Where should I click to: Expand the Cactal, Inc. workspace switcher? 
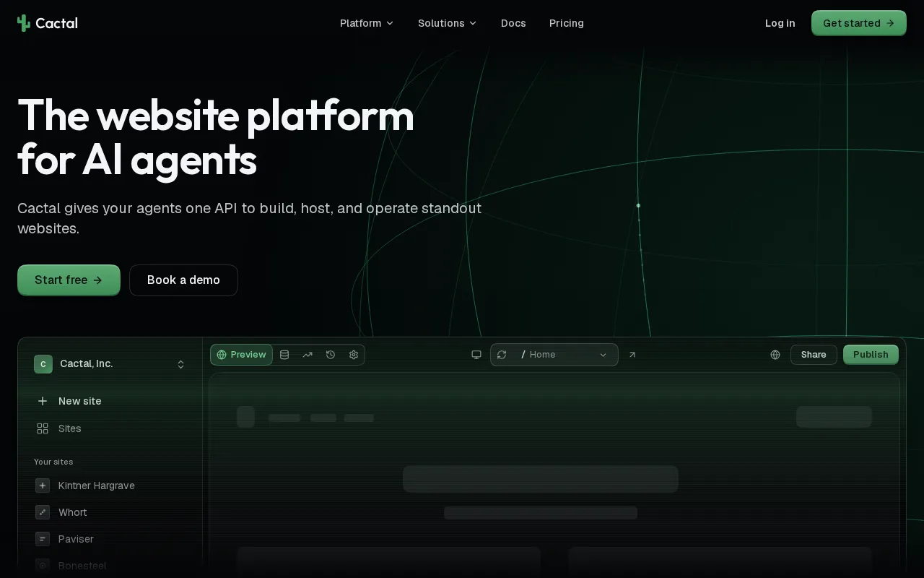(110, 364)
